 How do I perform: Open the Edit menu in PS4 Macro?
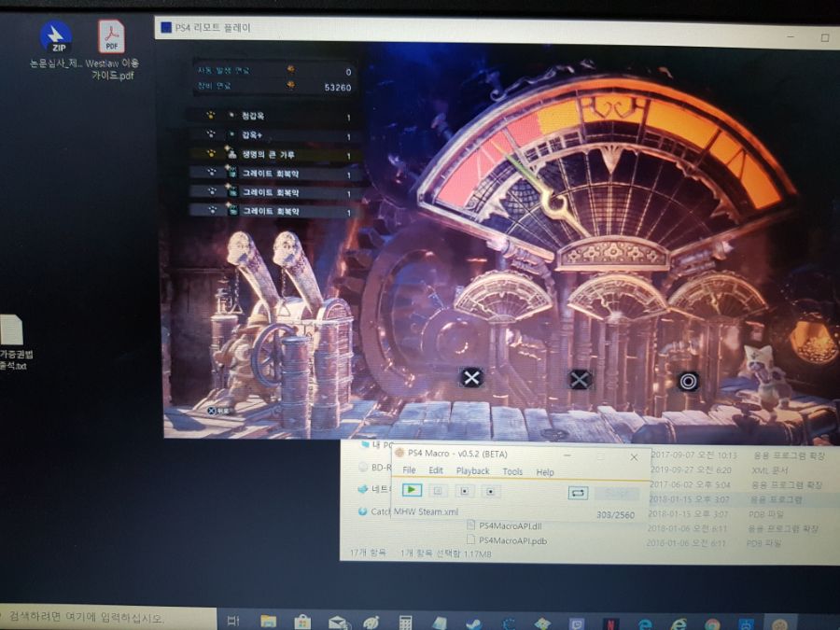point(436,469)
